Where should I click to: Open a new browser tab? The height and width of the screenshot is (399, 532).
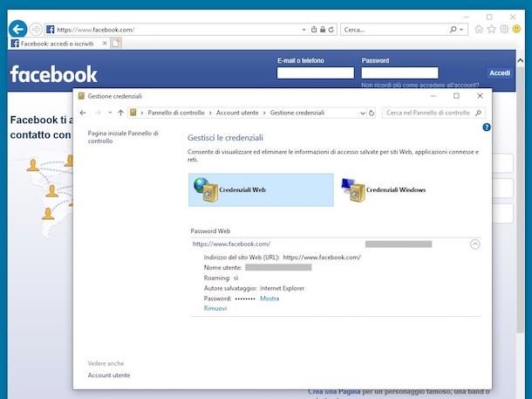pos(116,44)
